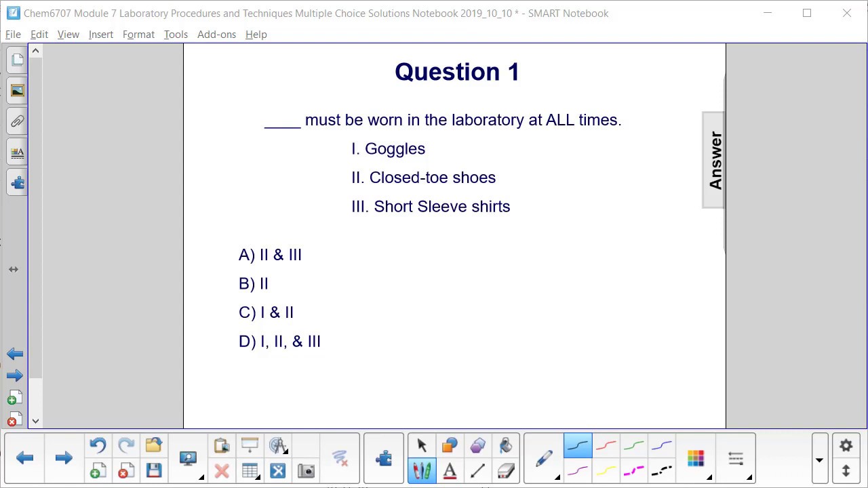Add a new page using green plus icon

point(97,471)
